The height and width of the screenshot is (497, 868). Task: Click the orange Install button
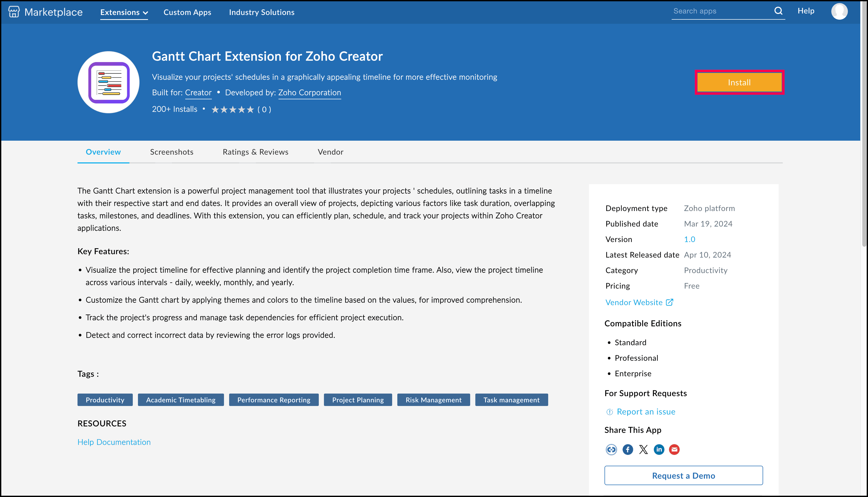click(x=739, y=82)
